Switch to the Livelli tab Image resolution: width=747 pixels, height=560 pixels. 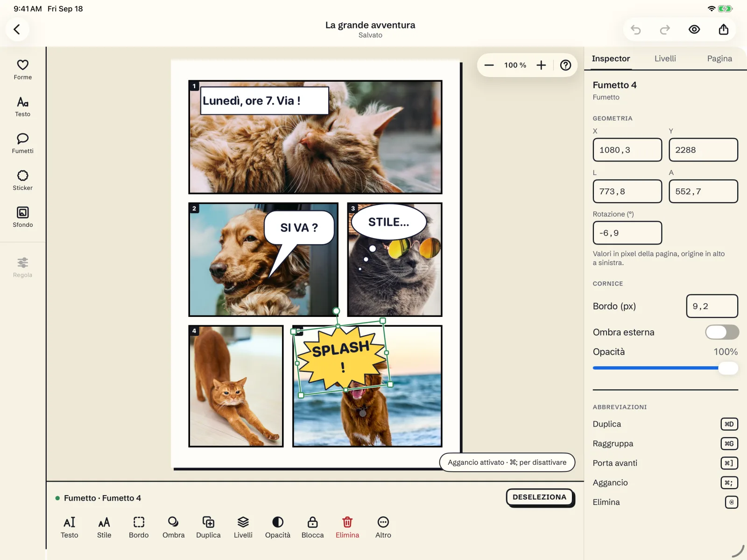665,59
